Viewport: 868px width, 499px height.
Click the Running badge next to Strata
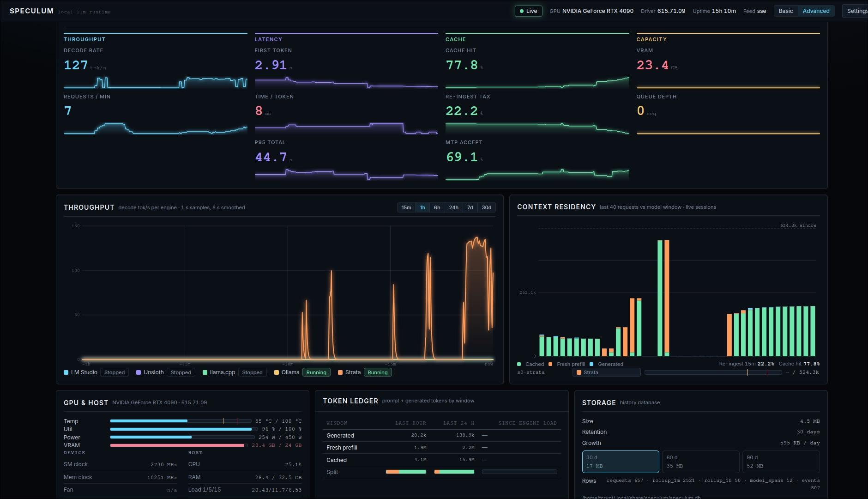pos(378,372)
